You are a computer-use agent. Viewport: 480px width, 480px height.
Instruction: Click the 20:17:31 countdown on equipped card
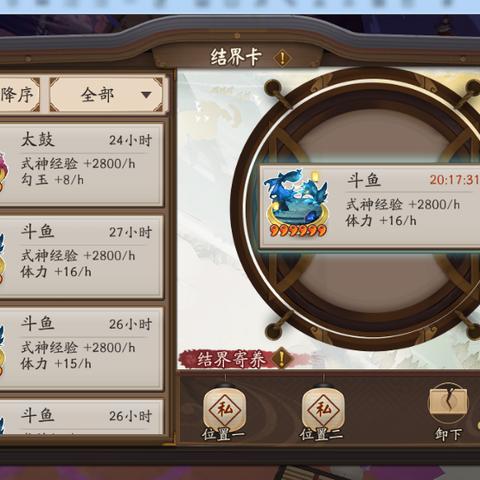[454, 180]
